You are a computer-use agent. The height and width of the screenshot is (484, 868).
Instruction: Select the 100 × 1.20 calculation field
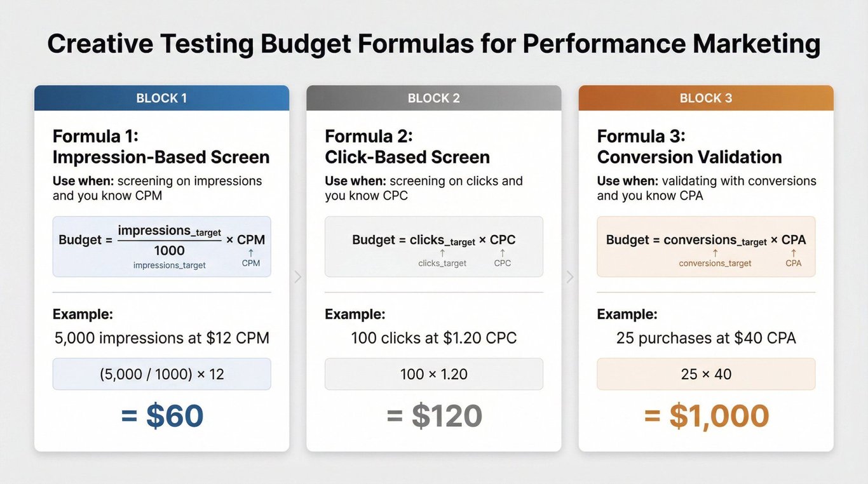click(433, 374)
